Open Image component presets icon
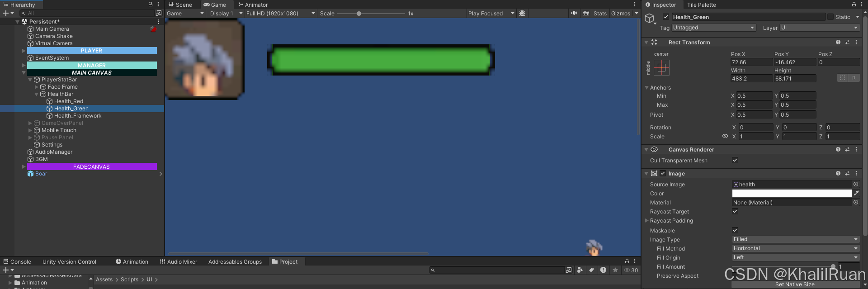 click(x=847, y=173)
